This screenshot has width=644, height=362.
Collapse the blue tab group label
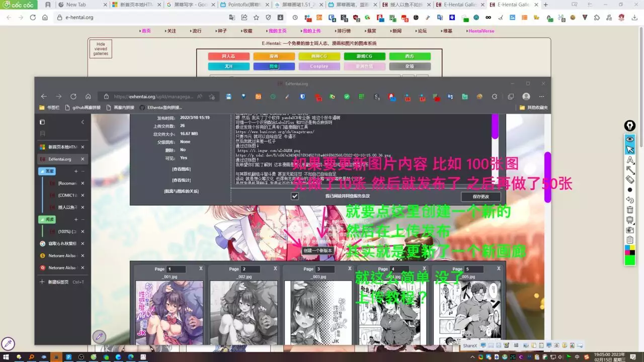pos(47,171)
